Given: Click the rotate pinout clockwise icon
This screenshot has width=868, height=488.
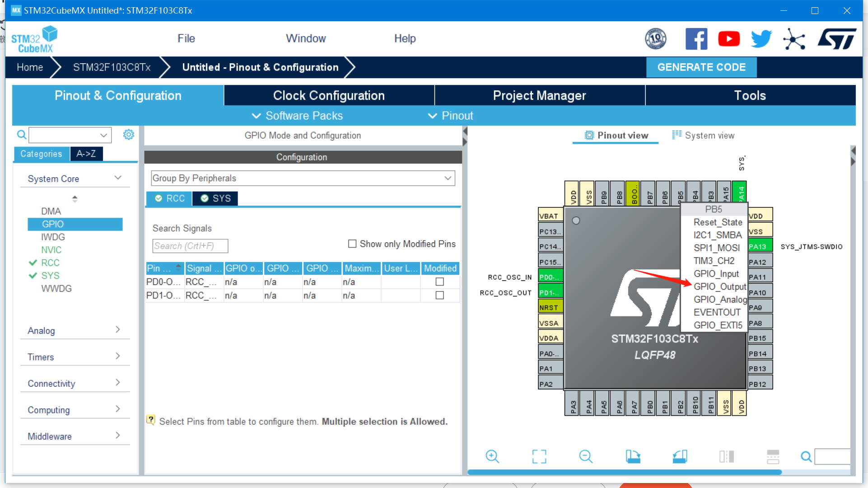Looking at the screenshot, I should 633,456.
